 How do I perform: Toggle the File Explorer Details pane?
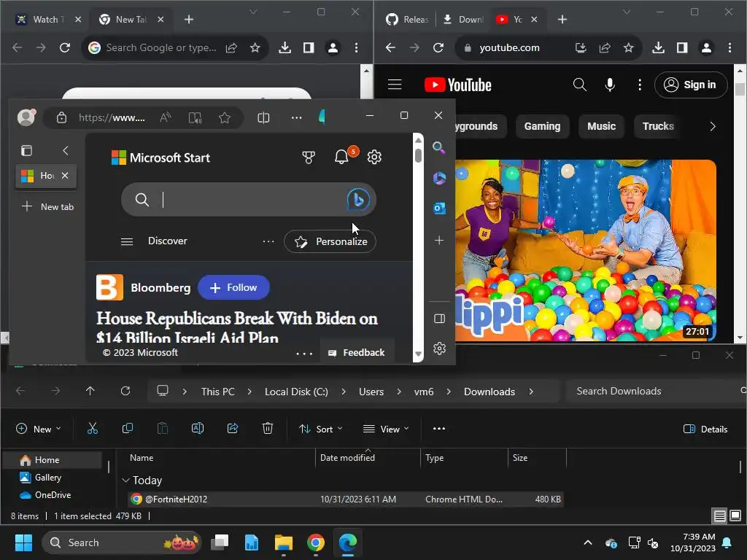(705, 429)
